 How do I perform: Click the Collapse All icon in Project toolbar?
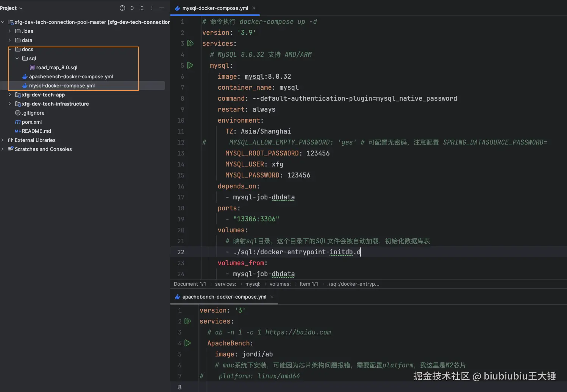[x=142, y=8]
